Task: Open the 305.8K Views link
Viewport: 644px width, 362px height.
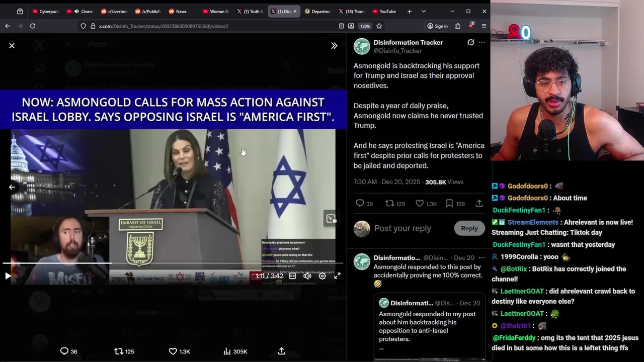Action: pos(444,182)
